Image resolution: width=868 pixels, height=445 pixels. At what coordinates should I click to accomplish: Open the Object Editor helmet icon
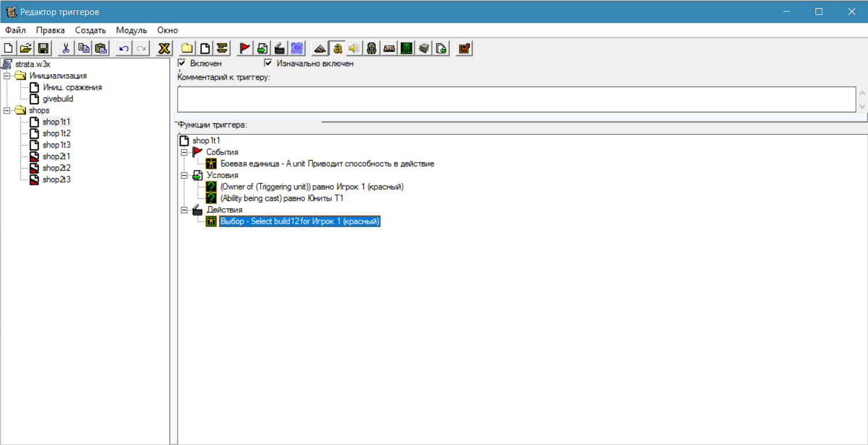[372, 48]
